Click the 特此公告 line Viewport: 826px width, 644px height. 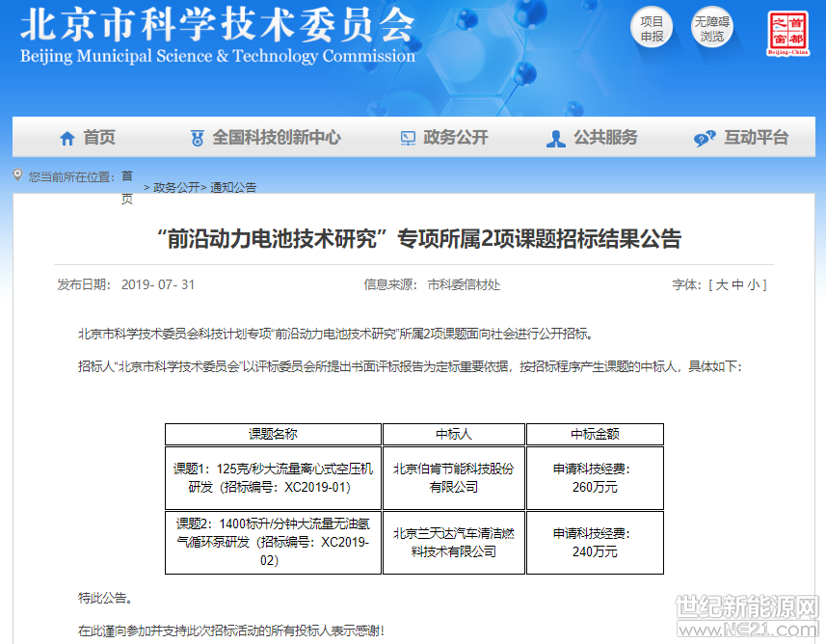pyautogui.click(x=105, y=598)
